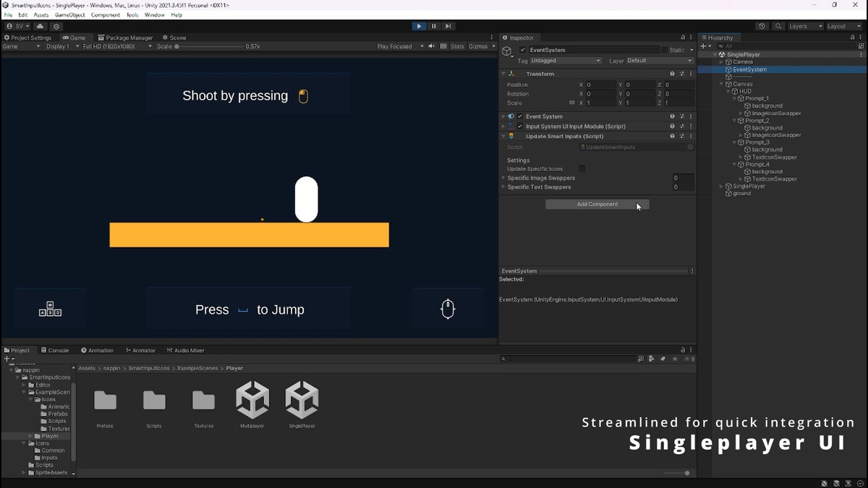Viewport: 868px width, 488px height.
Task: Open the GameObject menu
Action: pyautogui.click(x=69, y=14)
